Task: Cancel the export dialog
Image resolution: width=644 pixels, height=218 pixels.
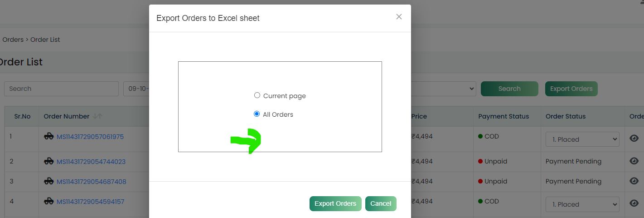Action: click(x=381, y=203)
